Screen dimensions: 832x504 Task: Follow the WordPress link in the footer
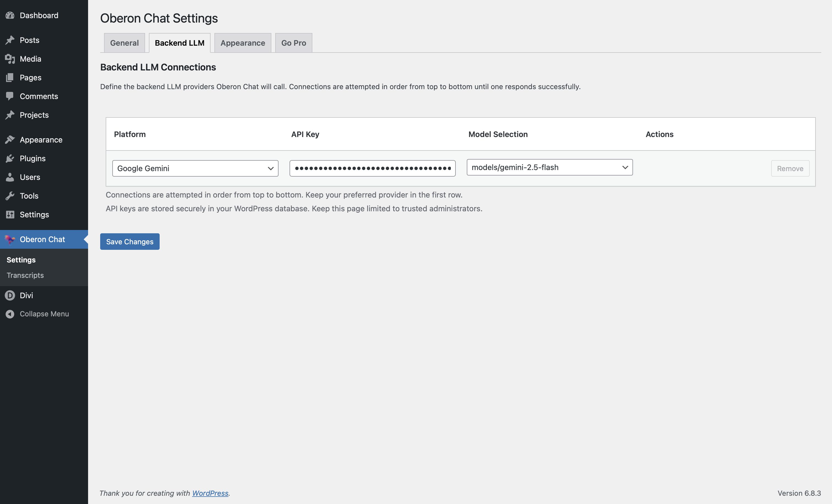pos(210,493)
